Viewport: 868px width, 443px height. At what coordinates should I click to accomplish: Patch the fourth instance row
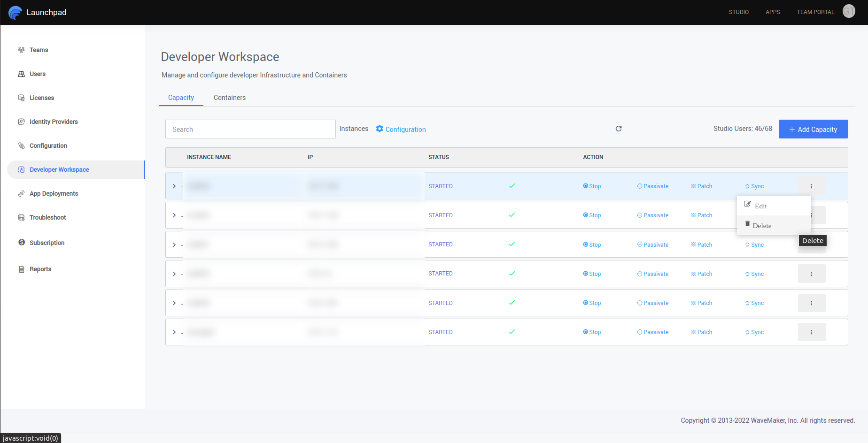[x=701, y=274]
